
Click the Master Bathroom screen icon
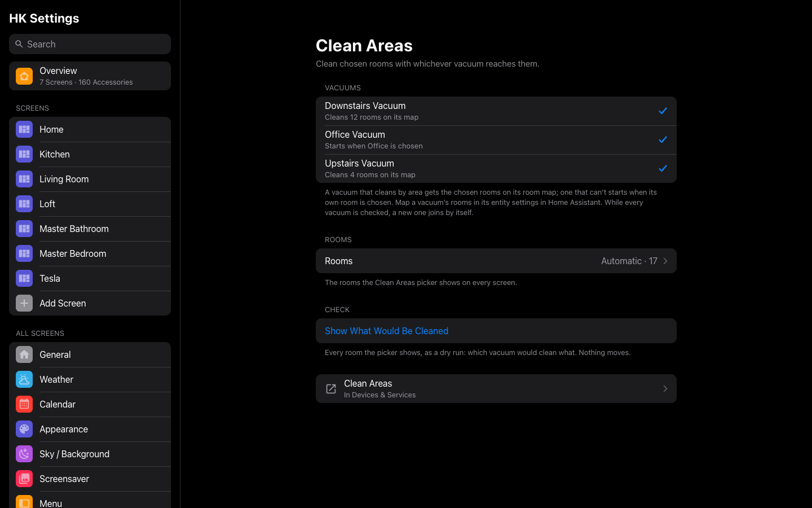[x=24, y=229]
